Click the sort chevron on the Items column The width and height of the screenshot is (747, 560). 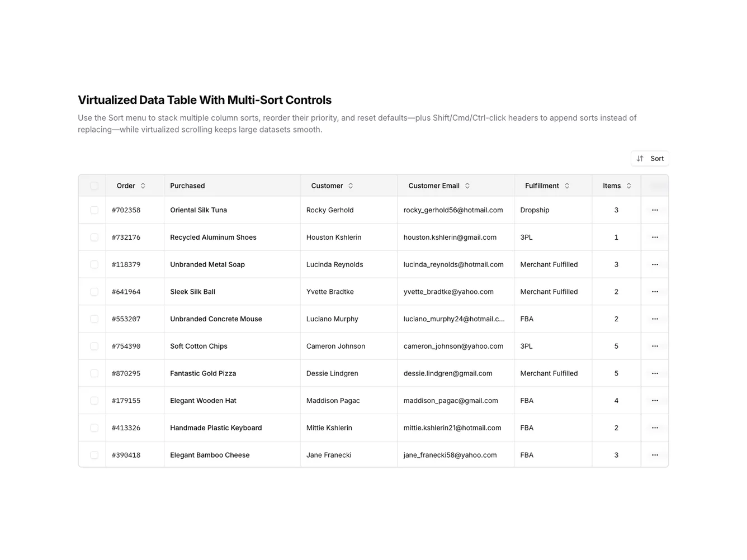628,185
